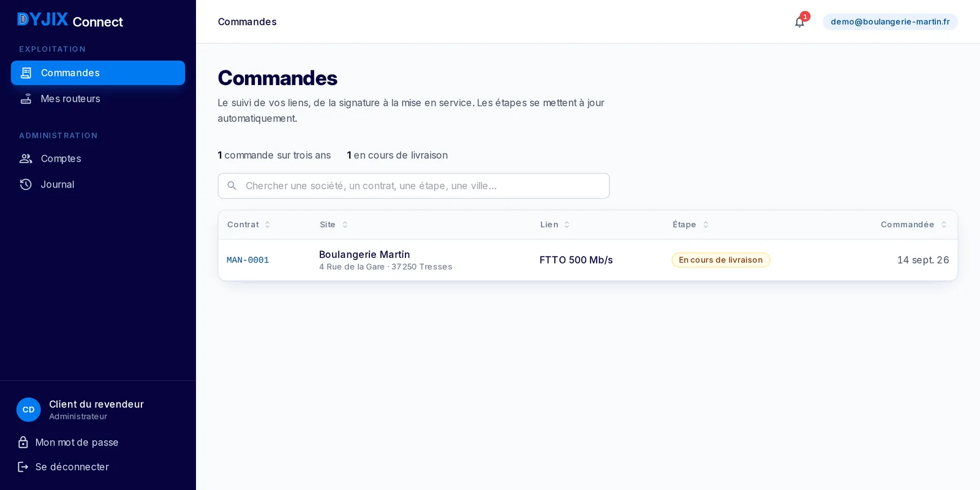Focus the Chercher une société search field
The image size is (980, 490).
[413, 186]
